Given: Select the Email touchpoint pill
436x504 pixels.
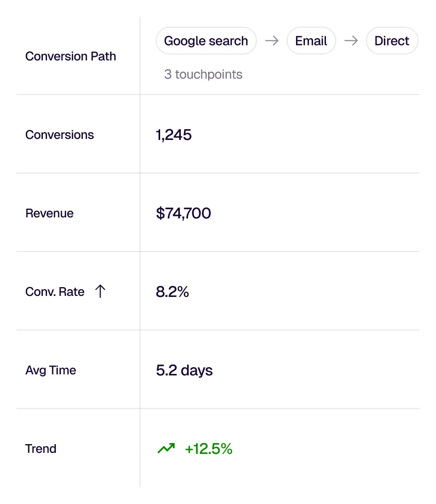Looking at the screenshot, I should pos(312,41).
